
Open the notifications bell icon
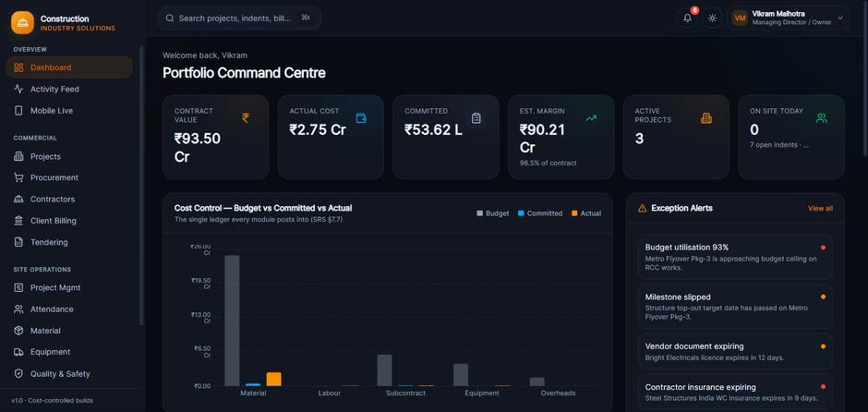(687, 18)
